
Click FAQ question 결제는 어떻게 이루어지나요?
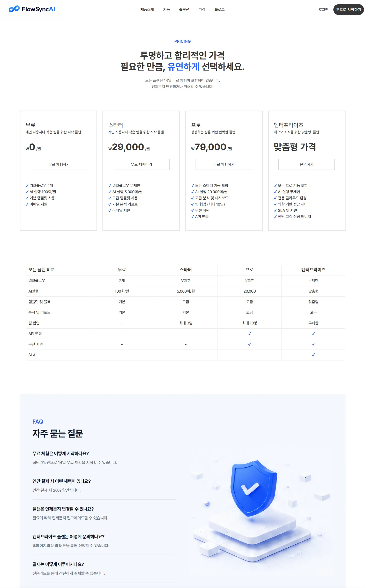[58, 564]
